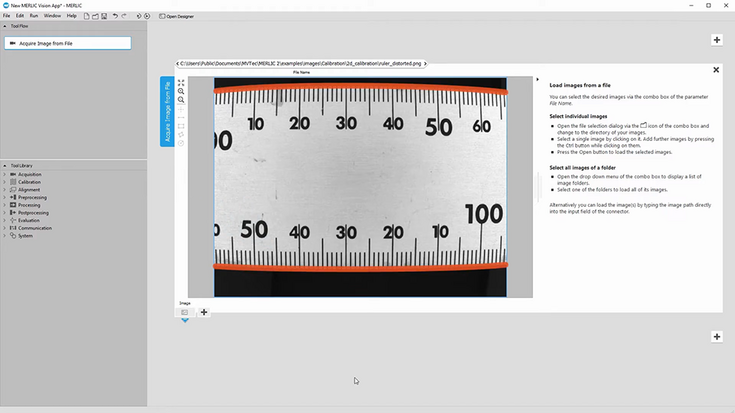Expand the Evaluation category chevron
This screenshot has width=735, height=413.
click(x=5, y=220)
